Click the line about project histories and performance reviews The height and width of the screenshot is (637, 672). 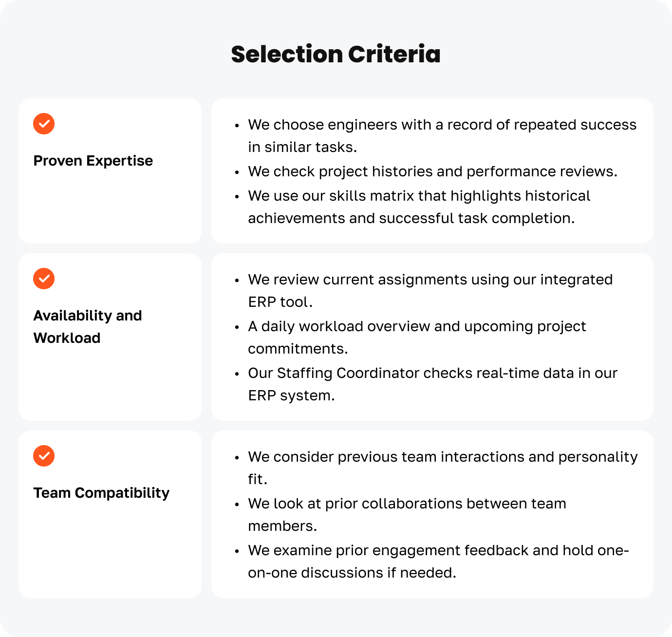tap(432, 171)
